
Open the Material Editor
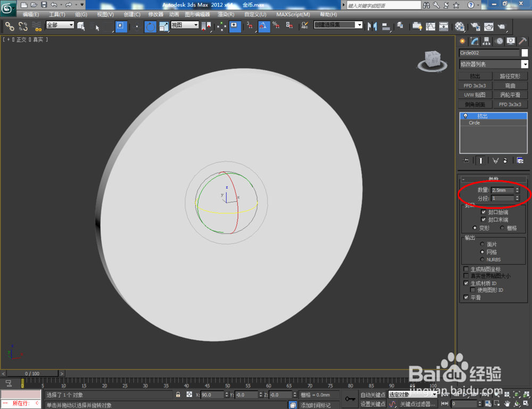(459, 26)
